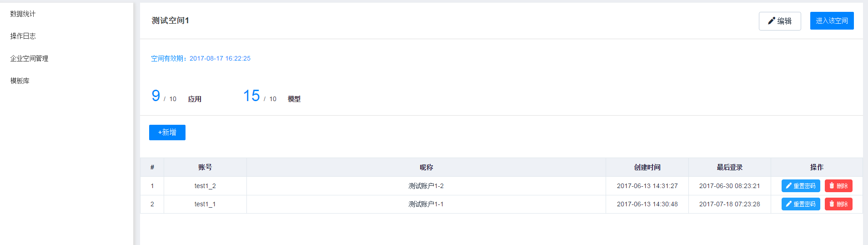The height and width of the screenshot is (245, 868).
Task: Click the 创建时间 column header
Action: (x=647, y=167)
